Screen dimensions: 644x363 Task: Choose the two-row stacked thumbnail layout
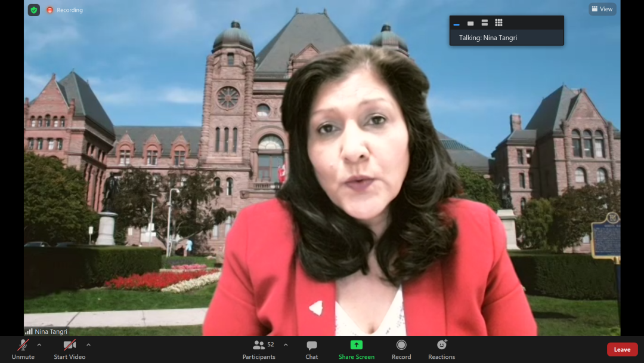coord(484,23)
